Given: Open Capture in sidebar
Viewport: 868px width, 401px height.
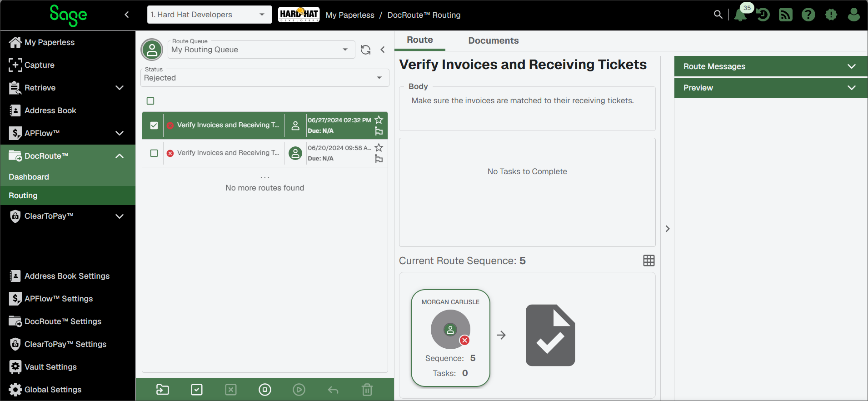Looking at the screenshot, I should [68, 65].
